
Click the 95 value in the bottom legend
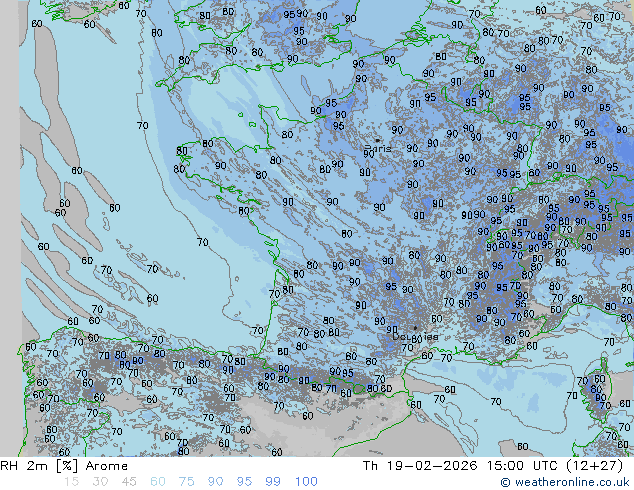point(244,482)
